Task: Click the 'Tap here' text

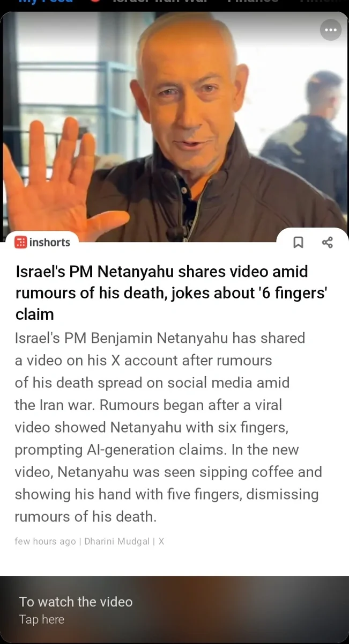Action: 42,619
